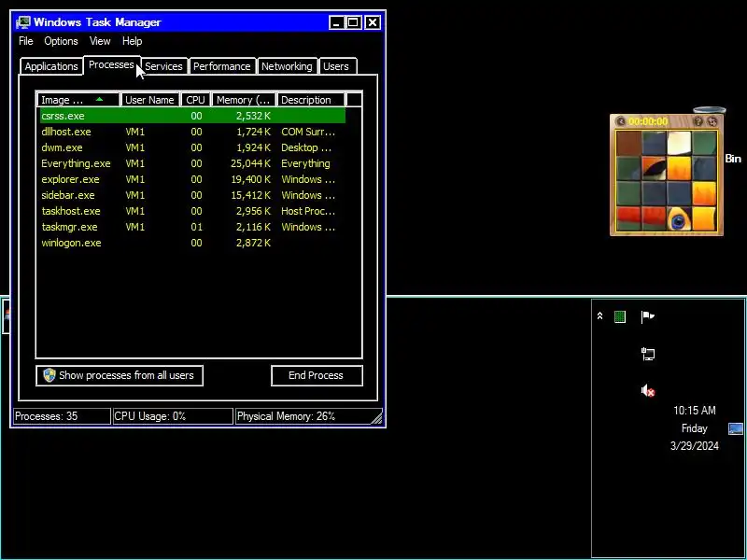The width and height of the screenshot is (747, 560).
Task: Click the End Process button
Action: point(317,375)
